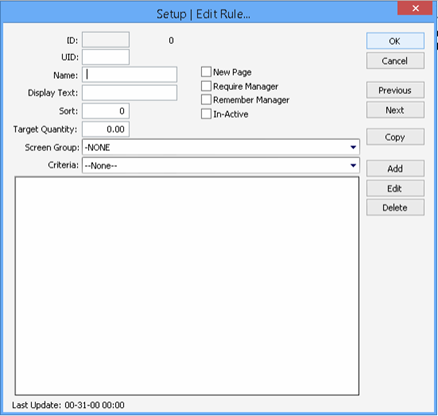Close the Edit Rule dialog window
The image size is (438, 416).
click(x=415, y=8)
